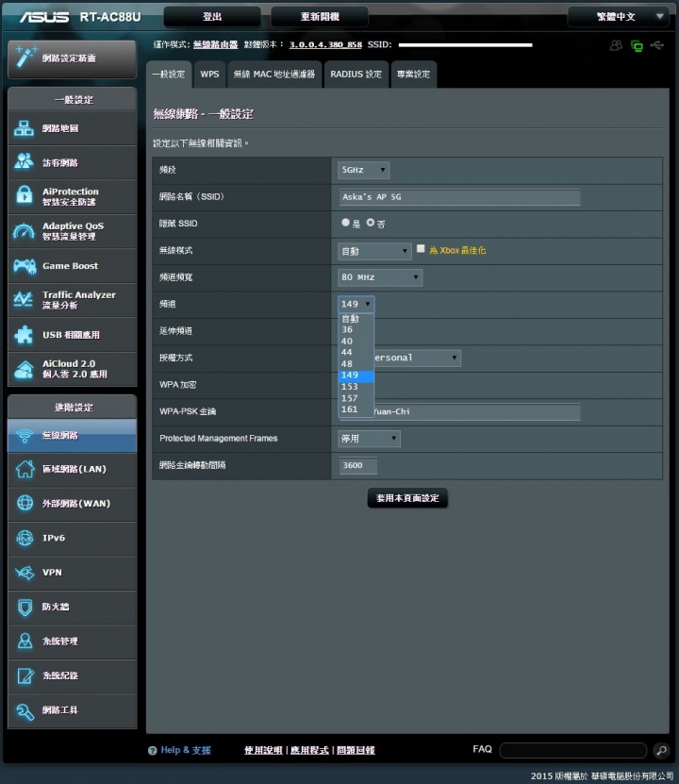The image size is (679, 784).
Task: Open the band dropdown showing 5GHz
Action: tap(363, 170)
